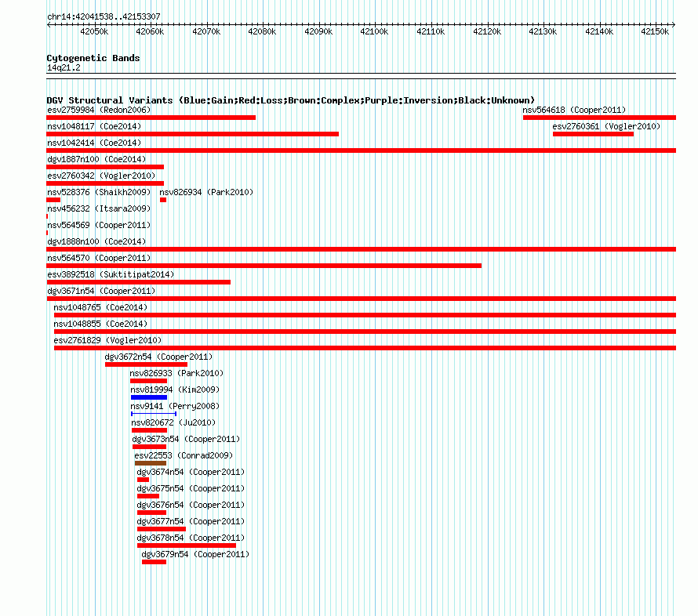Image resolution: width=698 pixels, height=616 pixels.
Task: Select the nsv1048765 (Coe2014) label
Action: (x=100, y=307)
